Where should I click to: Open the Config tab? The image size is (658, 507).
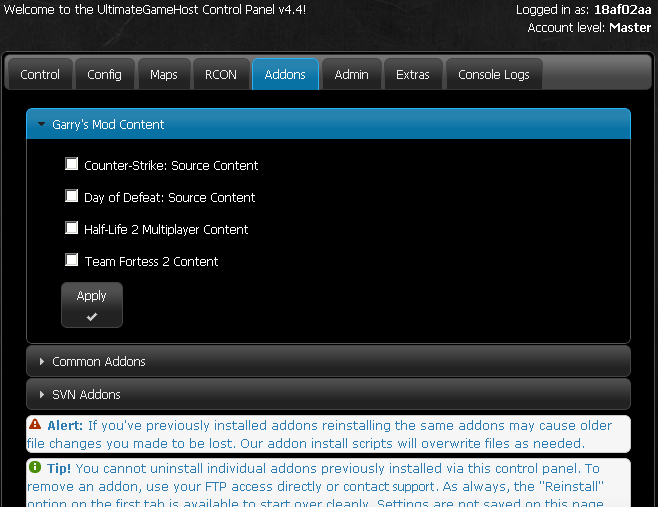[x=104, y=74]
